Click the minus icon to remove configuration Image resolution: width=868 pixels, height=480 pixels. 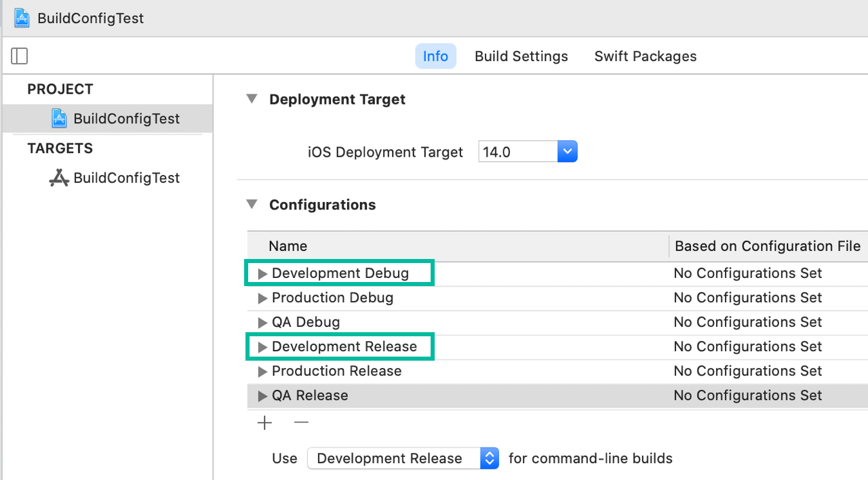(301, 423)
